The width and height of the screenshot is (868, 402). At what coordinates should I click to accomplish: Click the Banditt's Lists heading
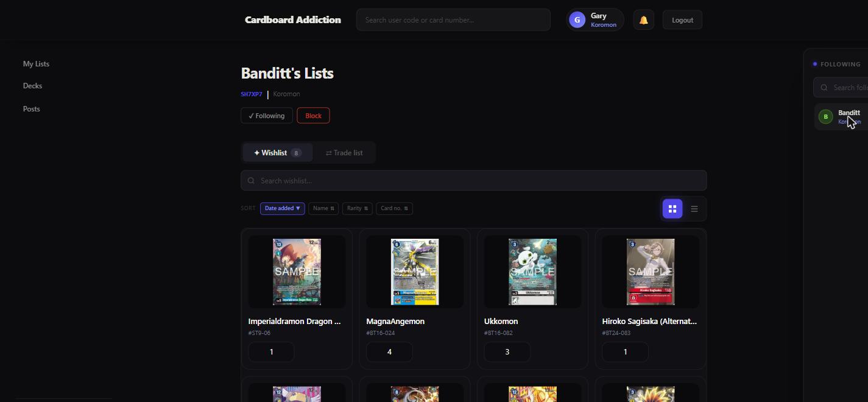pos(288,73)
